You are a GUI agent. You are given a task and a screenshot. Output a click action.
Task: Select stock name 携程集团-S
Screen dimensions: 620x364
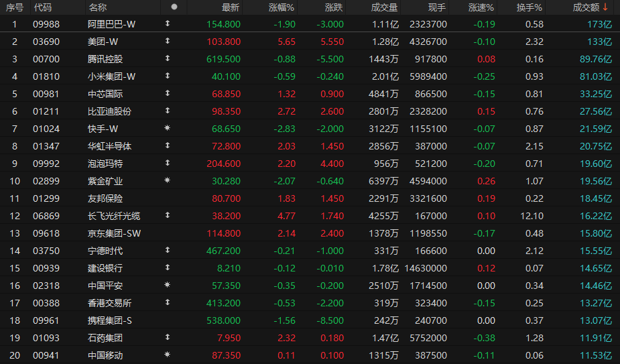tap(110, 320)
